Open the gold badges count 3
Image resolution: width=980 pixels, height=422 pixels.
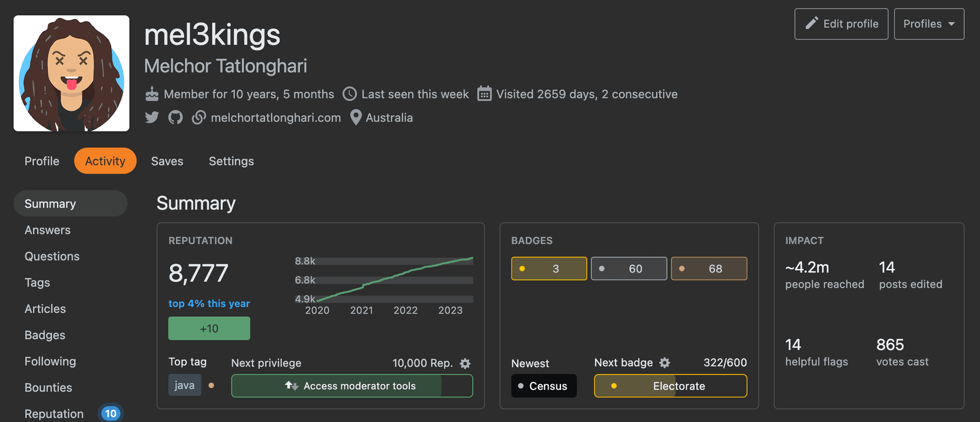pyautogui.click(x=549, y=269)
